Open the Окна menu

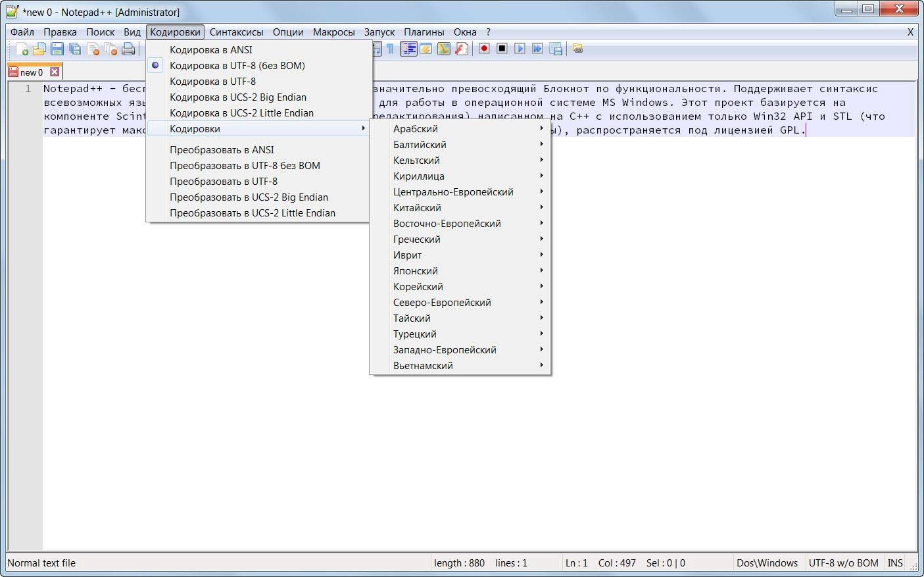[465, 32]
